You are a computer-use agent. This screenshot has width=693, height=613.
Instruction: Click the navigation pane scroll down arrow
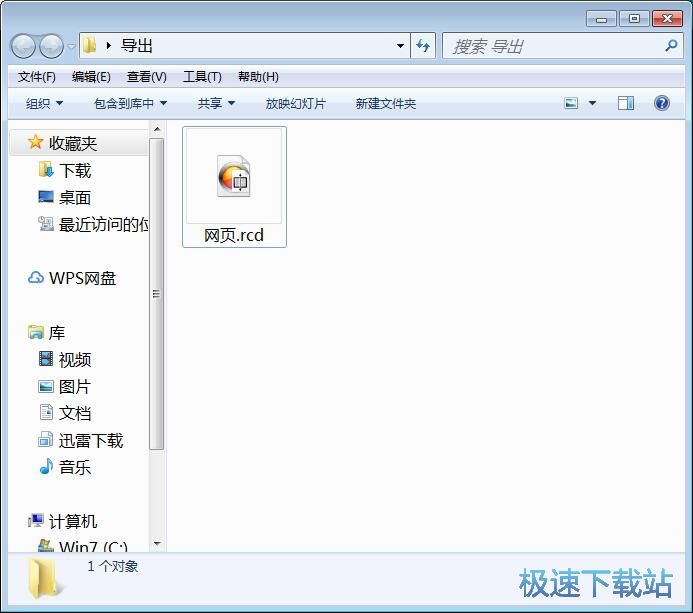click(x=156, y=544)
